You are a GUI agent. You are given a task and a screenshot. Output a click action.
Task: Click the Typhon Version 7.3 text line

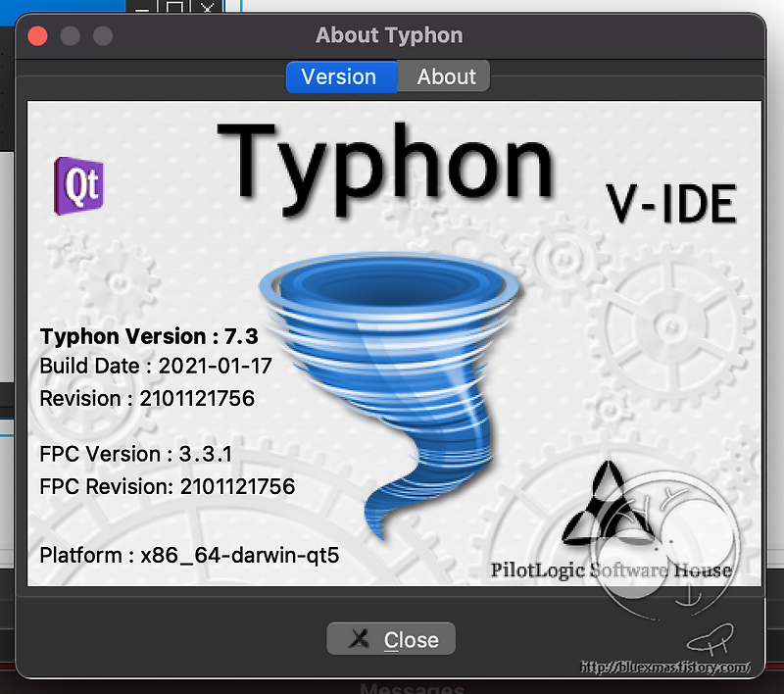pyautogui.click(x=149, y=336)
